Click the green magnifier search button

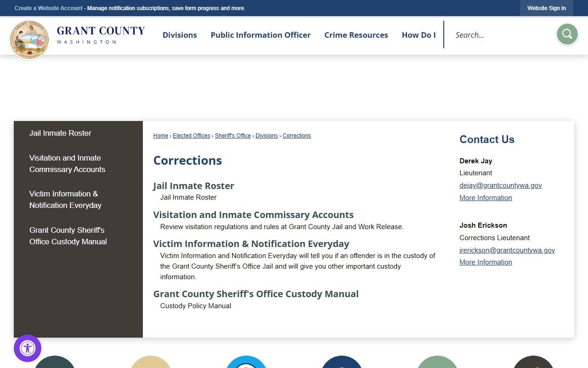point(567,34)
